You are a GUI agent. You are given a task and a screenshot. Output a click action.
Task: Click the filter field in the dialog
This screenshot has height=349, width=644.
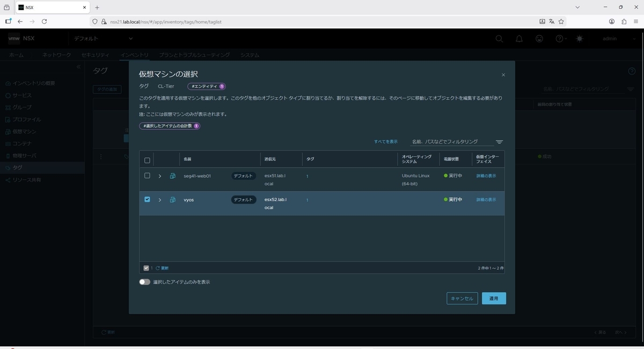452,142
